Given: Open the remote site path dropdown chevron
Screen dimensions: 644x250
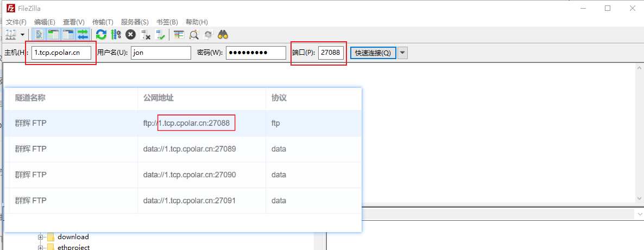Looking at the screenshot, I should [x=639, y=214].
